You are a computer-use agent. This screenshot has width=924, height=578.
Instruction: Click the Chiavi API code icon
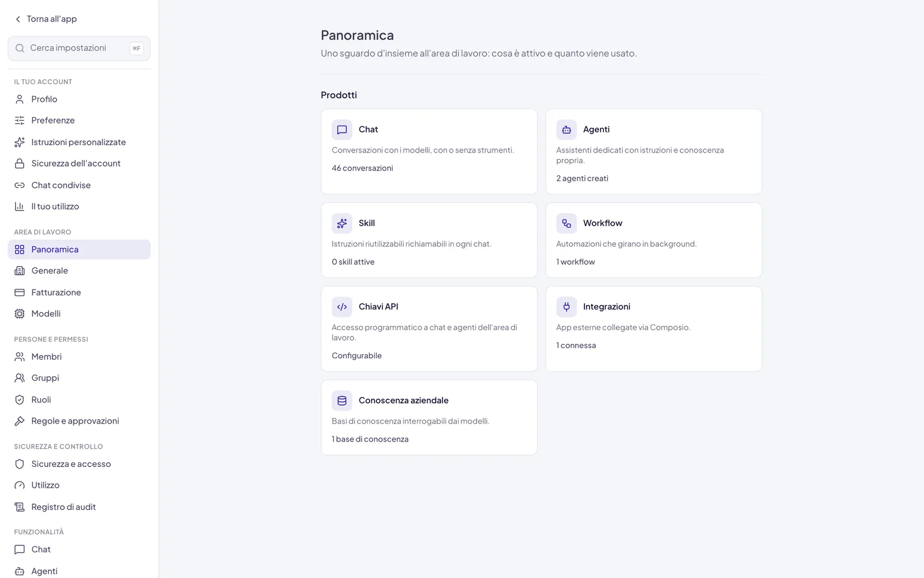pyautogui.click(x=342, y=307)
